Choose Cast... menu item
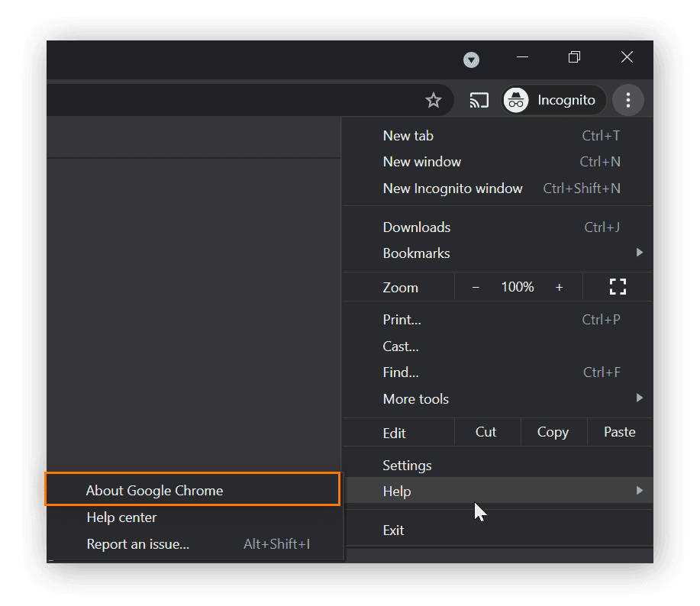This screenshot has height=606, width=700. tap(497, 347)
